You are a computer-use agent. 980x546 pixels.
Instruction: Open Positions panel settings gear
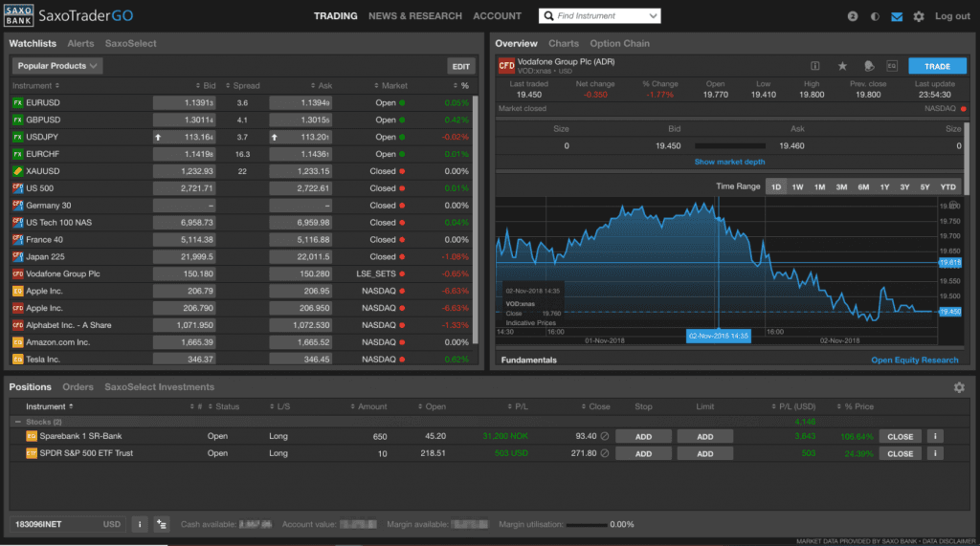point(959,387)
